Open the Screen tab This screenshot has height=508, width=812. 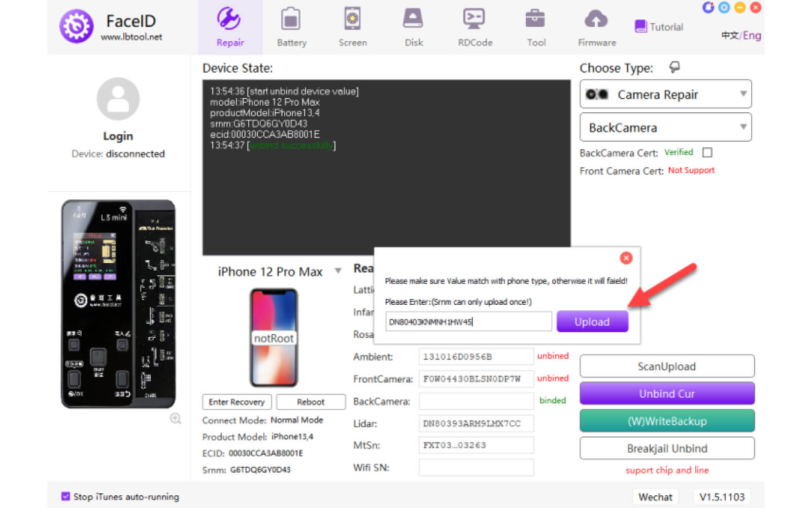(x=353, y=27)
